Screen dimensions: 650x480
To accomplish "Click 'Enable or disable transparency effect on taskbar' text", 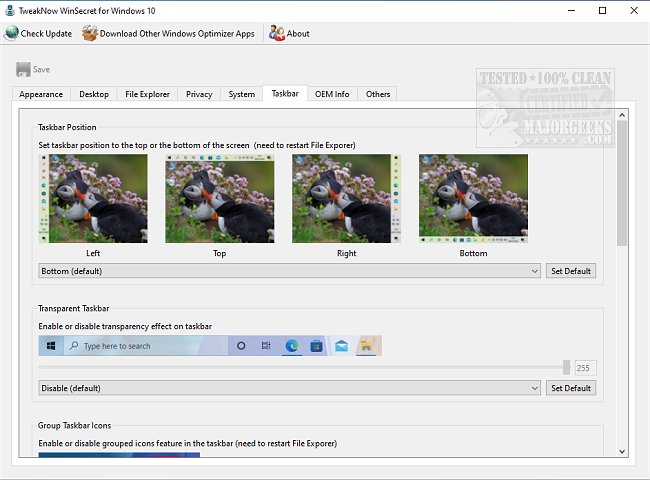I will click(125, 326).
